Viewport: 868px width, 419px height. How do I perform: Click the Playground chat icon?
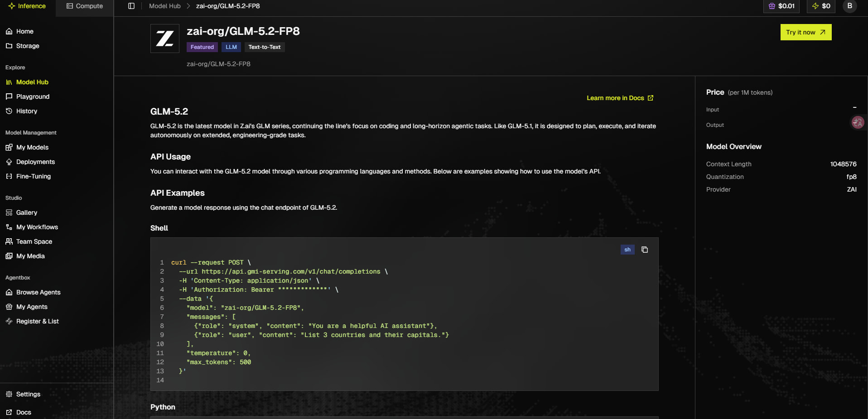click(9, 96)
